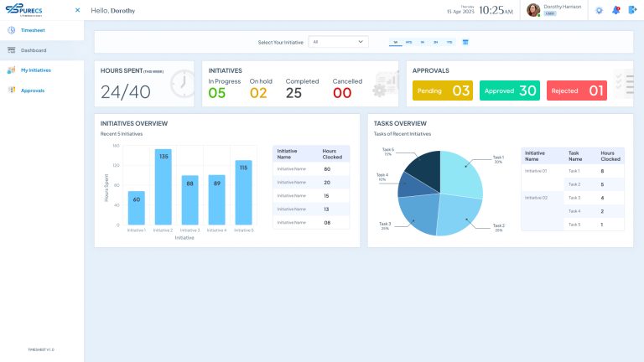Image resolution: width=644 pixels, height=362 pixels.
Task: Click the clock icon in Hours Spent
Action: 181,84
